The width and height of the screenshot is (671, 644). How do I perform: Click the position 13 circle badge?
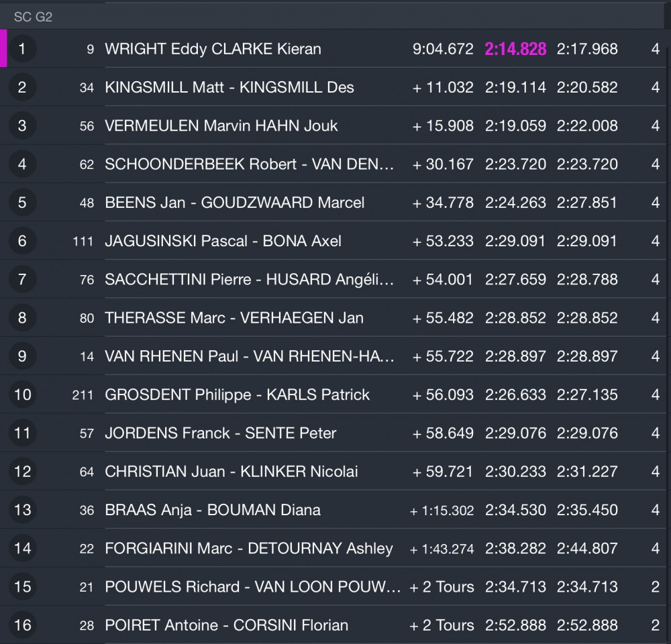22,510
